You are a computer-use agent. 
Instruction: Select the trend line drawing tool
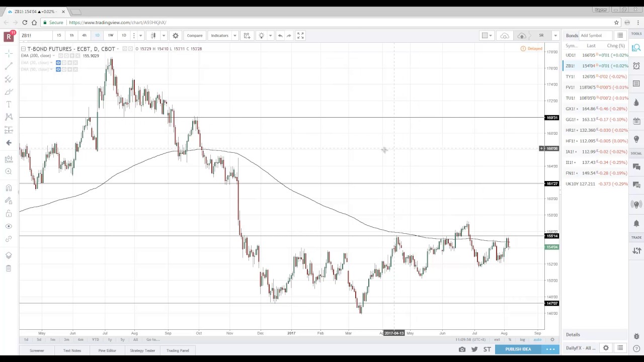[9, 66]
